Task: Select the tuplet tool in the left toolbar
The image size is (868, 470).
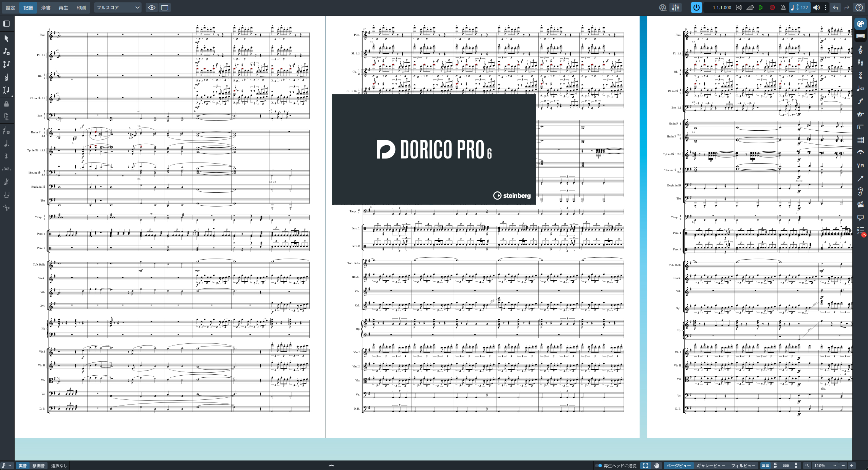Action: click(6, 169)
